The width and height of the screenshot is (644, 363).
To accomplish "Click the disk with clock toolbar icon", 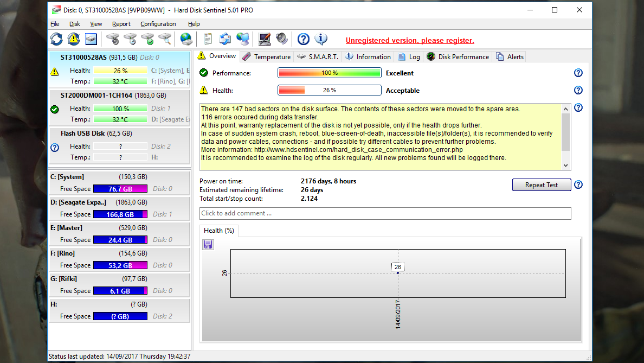I will [130, 39].
